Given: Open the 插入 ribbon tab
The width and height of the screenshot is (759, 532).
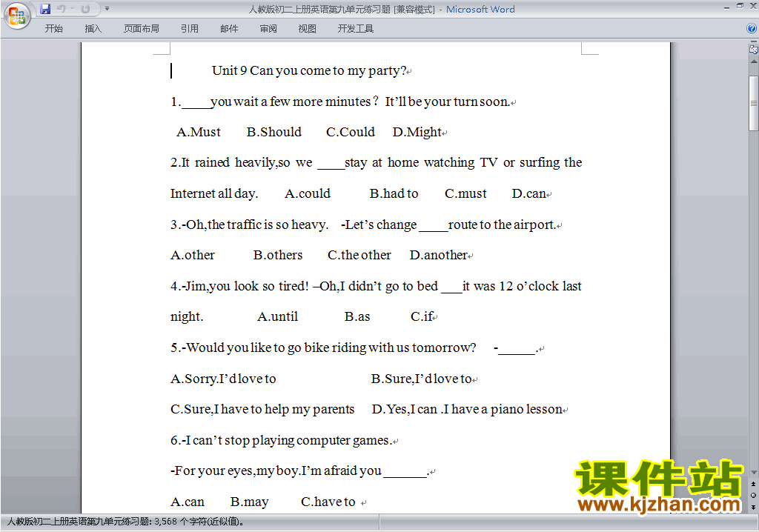Looking at the screenshot, I should coord(93,29).
